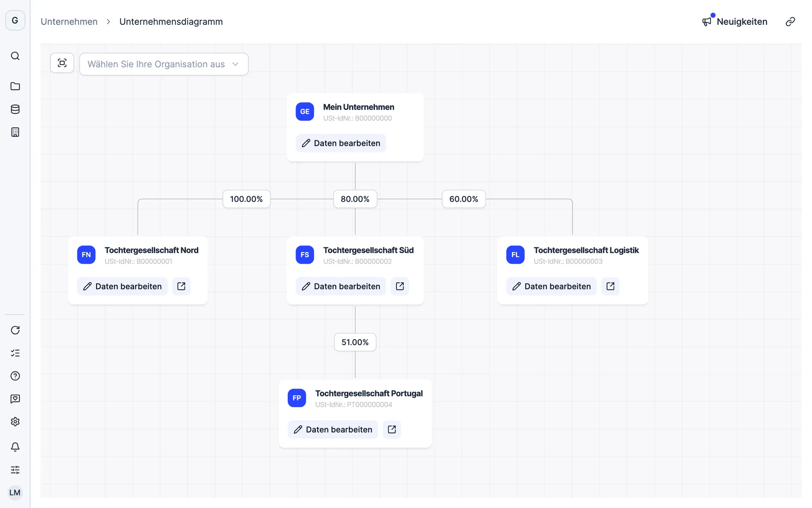Viewport: 812px width, 508px height.
Task: Copy link via chain icon top right
Action: pos(790,22)
